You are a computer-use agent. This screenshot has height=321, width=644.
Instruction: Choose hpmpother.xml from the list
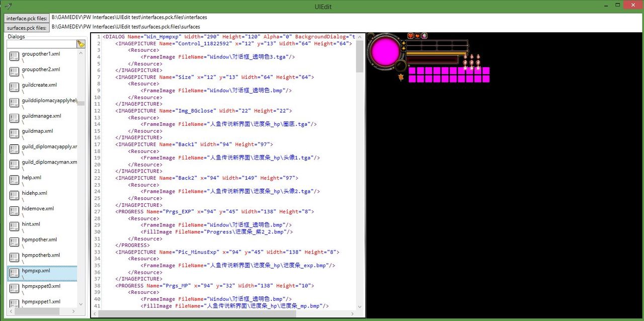point(39,239)
